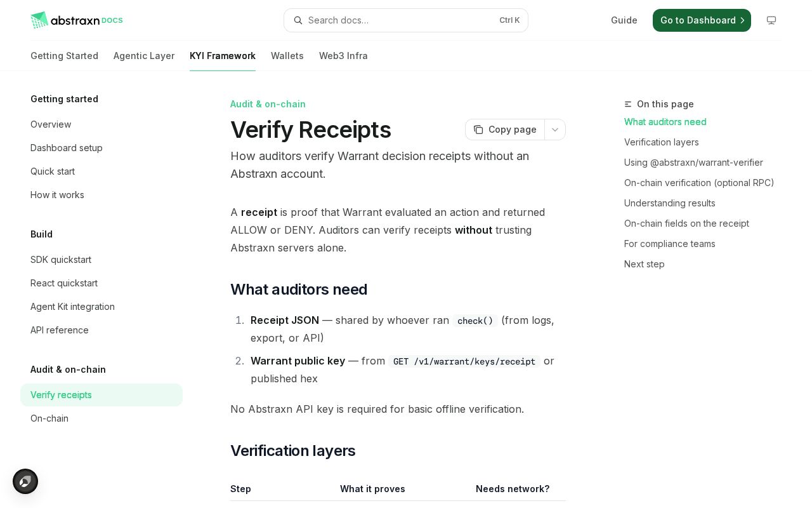Jump to For compliance teams section
Screen dimensions: 812x508
(670, 244)
